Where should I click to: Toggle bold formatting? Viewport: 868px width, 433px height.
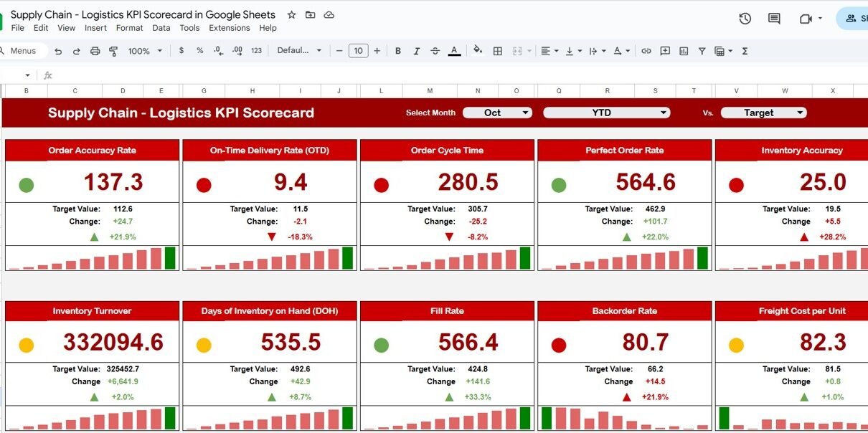click(x=397, y=51)
